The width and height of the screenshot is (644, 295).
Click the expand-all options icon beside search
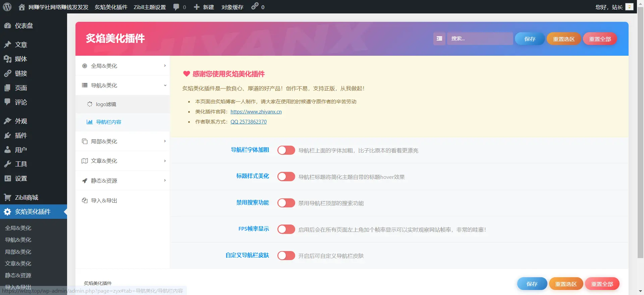(x=439, y=39)
